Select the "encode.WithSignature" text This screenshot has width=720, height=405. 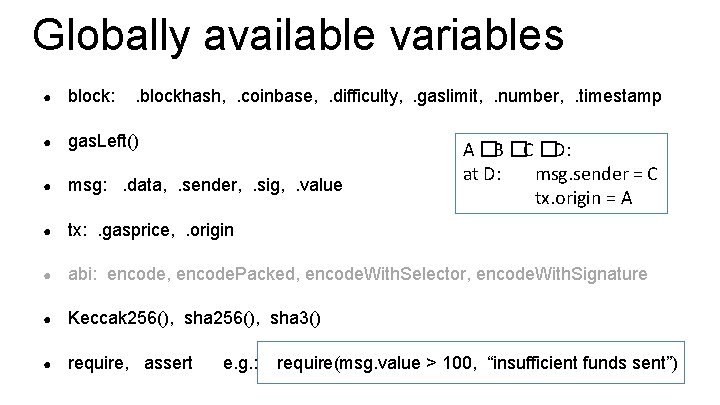coord(564,274)
